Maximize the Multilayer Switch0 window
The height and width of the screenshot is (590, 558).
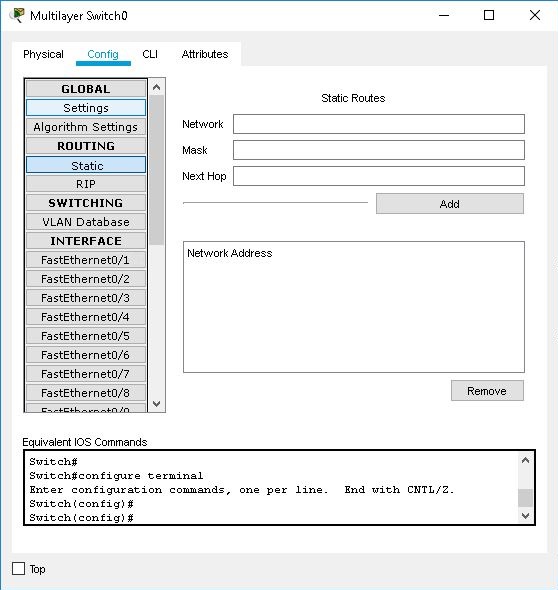coord(489,15)
